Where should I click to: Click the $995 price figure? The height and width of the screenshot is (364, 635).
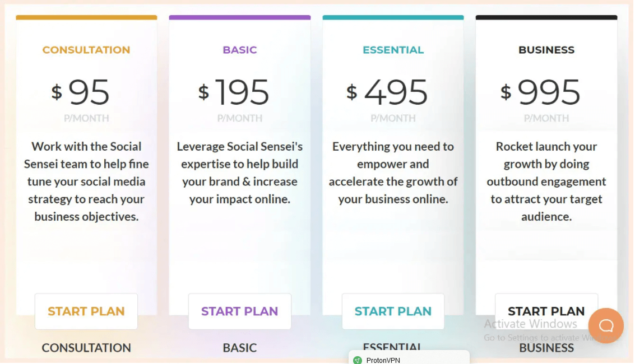tap(540, 92)
